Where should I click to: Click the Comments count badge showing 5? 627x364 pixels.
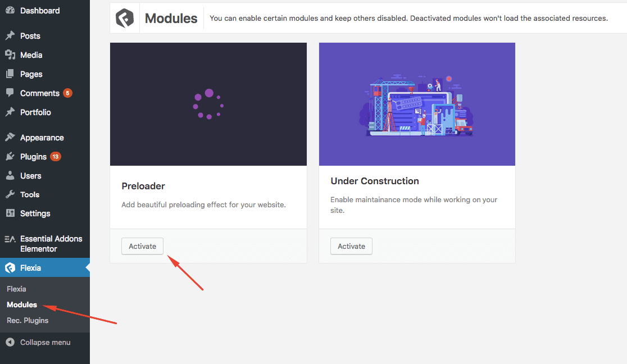pos(67,93)
